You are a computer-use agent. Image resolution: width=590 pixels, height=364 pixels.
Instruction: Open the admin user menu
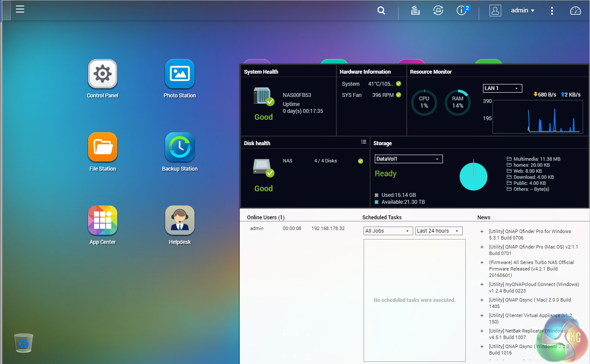(522, 11)
